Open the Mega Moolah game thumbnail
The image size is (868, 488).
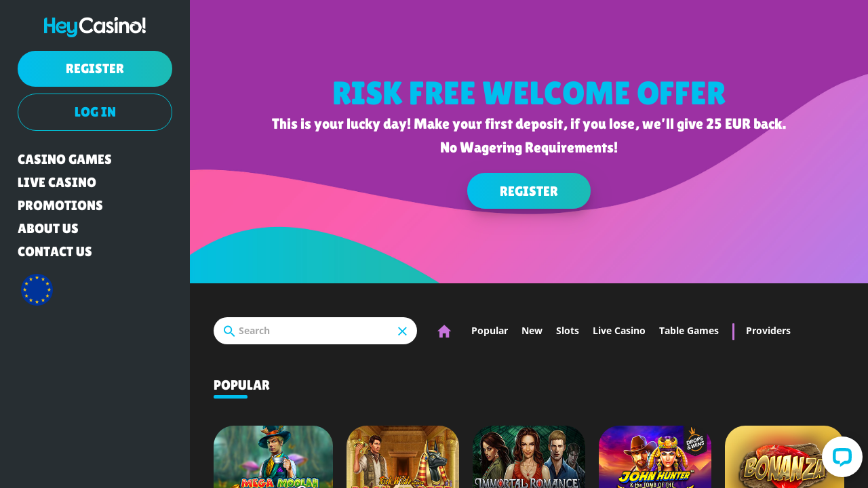pos(273,457)
